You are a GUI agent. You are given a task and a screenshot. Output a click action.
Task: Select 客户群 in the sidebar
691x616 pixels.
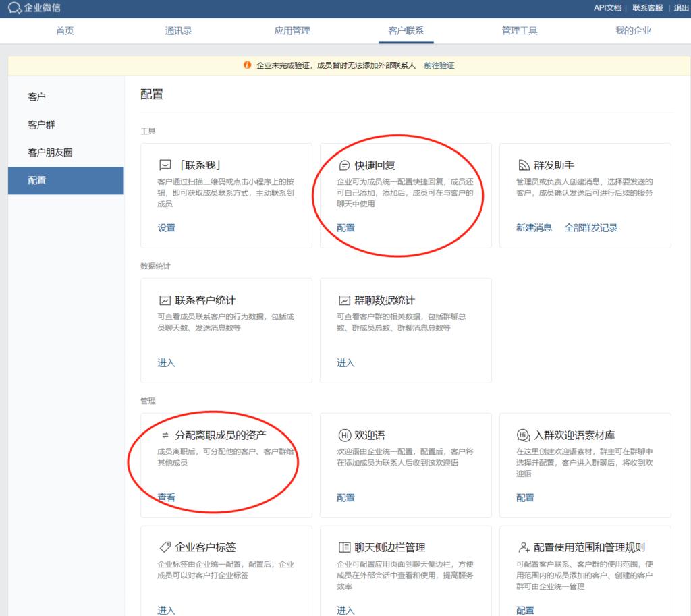(42, 123)
